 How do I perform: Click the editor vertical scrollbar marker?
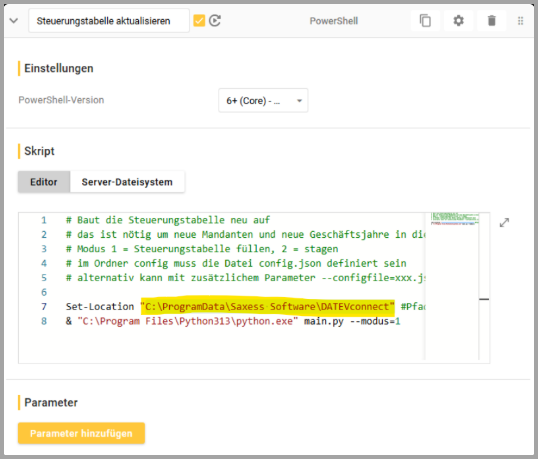tap(484, 299)
